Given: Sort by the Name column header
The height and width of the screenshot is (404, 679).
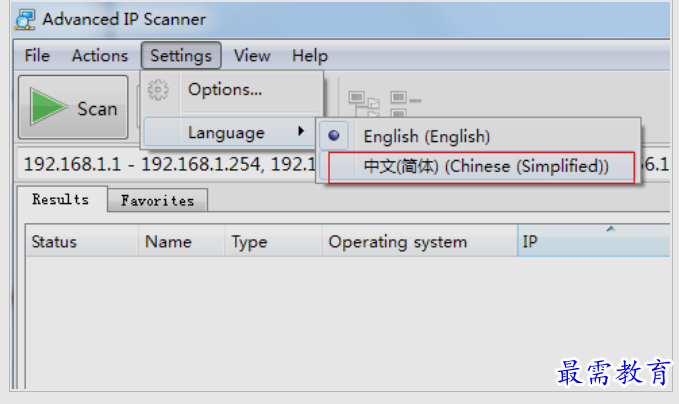Looking at the screenshot, I should pos(182,241).
